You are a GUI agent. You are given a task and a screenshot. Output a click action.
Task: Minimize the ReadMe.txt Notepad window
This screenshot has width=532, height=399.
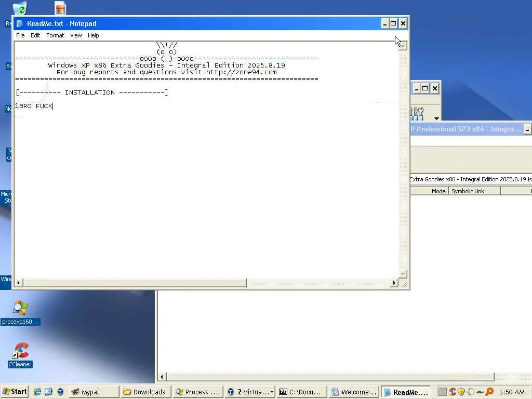[x=385, y=23]
